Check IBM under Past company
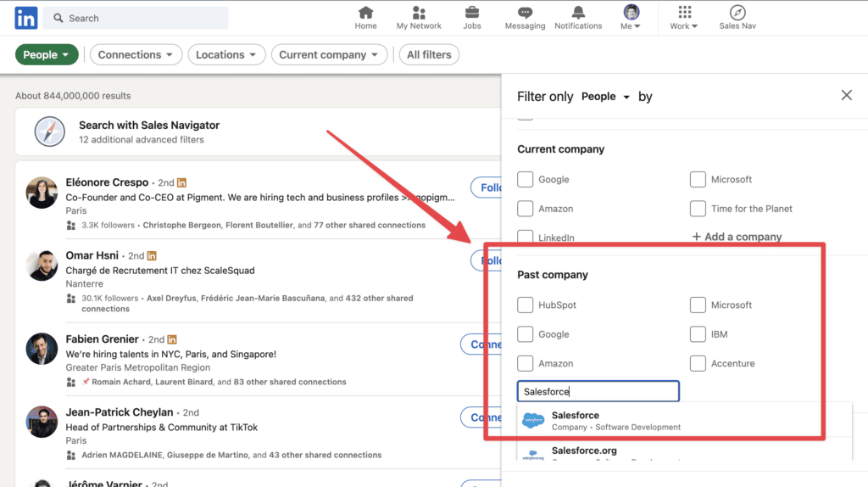The width and height of the screenshot is (868, 487). pyautogui.click(x=698, y=334)
